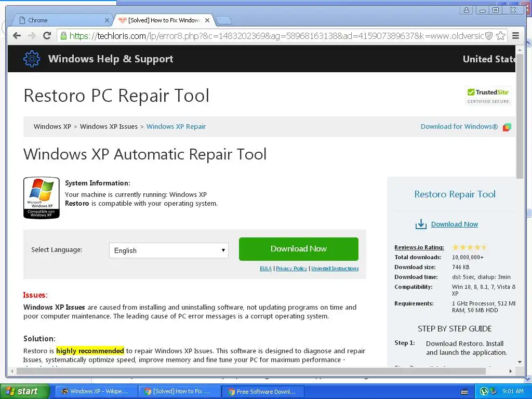The image size is (532, 399).
Task: Click the Download for Windows® link
Action: [459, 127]
